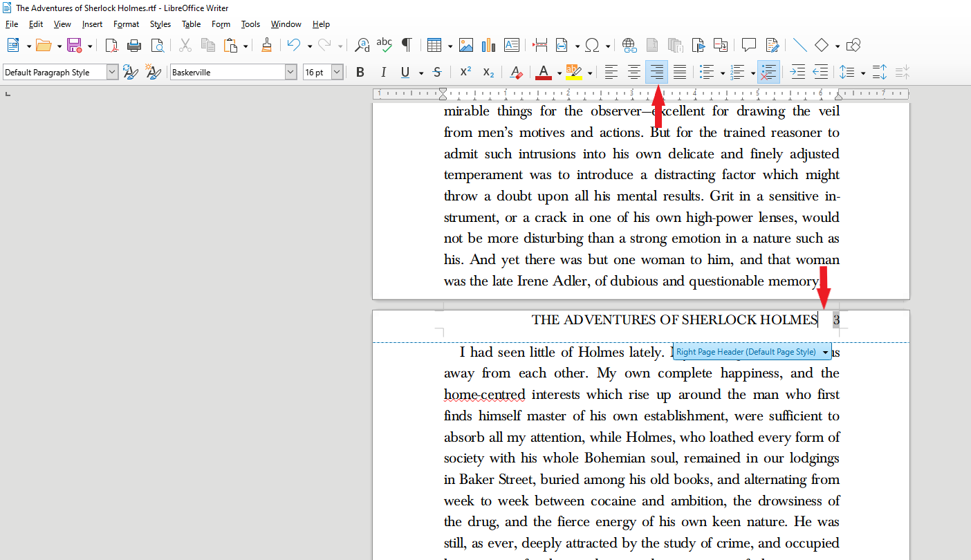The image size is (971, 560).
Task: Update selected paragraph style
Action: 130,72
